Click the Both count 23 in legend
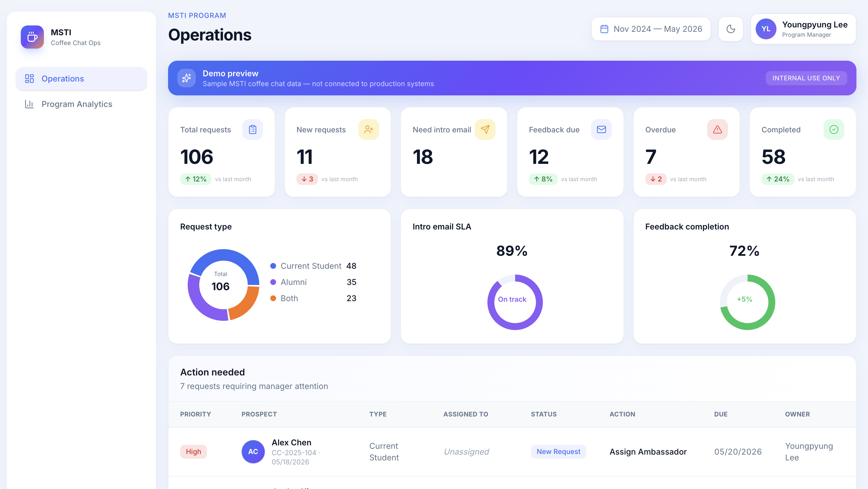Viewport: 868px width, 489px height. pyautogui.click(x=351, y=298)
